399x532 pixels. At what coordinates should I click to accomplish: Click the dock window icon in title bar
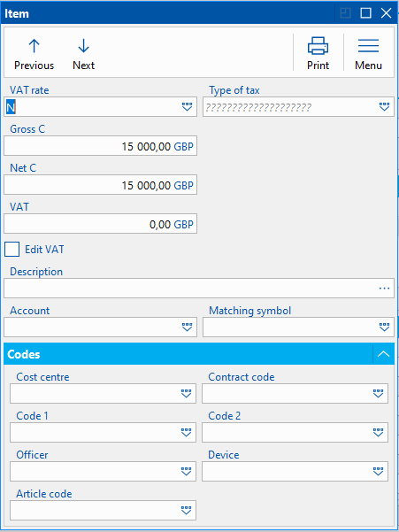(x=345, y=13)
